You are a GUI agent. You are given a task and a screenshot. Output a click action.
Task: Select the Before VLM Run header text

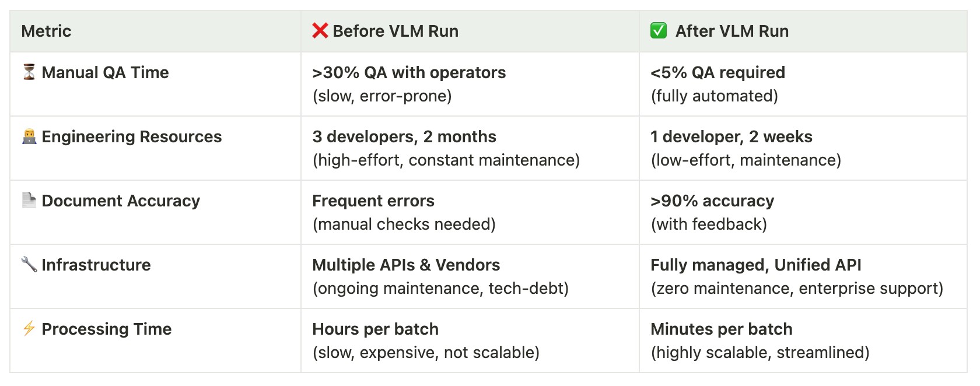pos(395,31)
